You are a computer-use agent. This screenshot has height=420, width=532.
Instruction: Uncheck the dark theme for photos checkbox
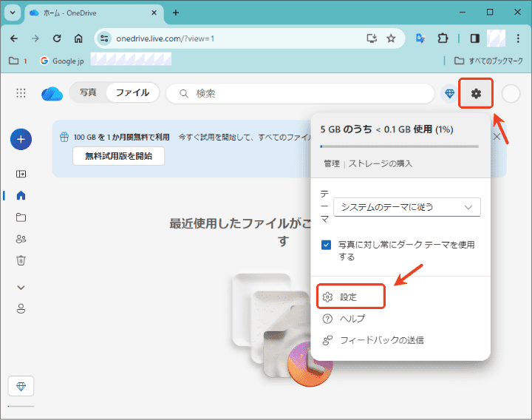pyautogui.click(x=327, y=245)
